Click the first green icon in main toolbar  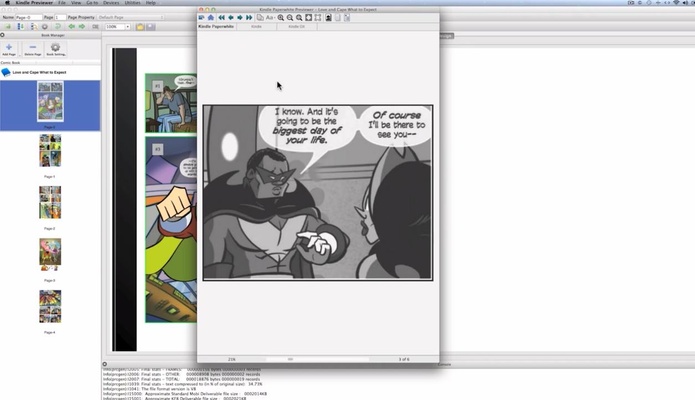(8, 27)
